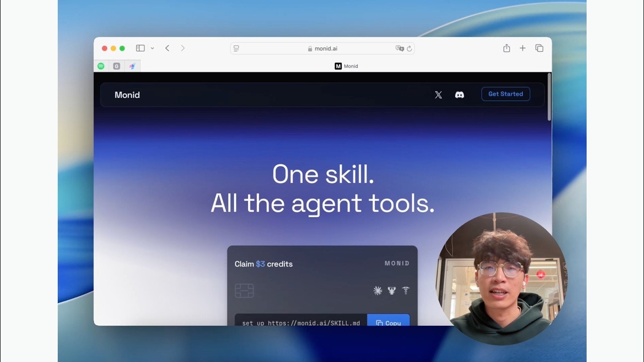644x362 pixels.
Task: Share the current page from Safari toolbar
Action: click(x=507, y=48)
